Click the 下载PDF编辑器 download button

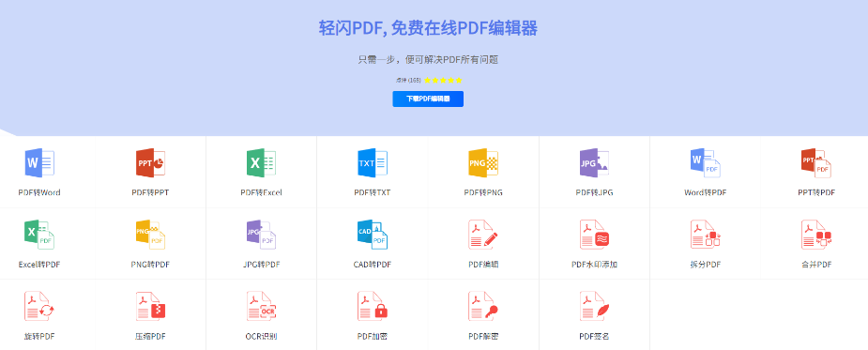click(428, 99)
